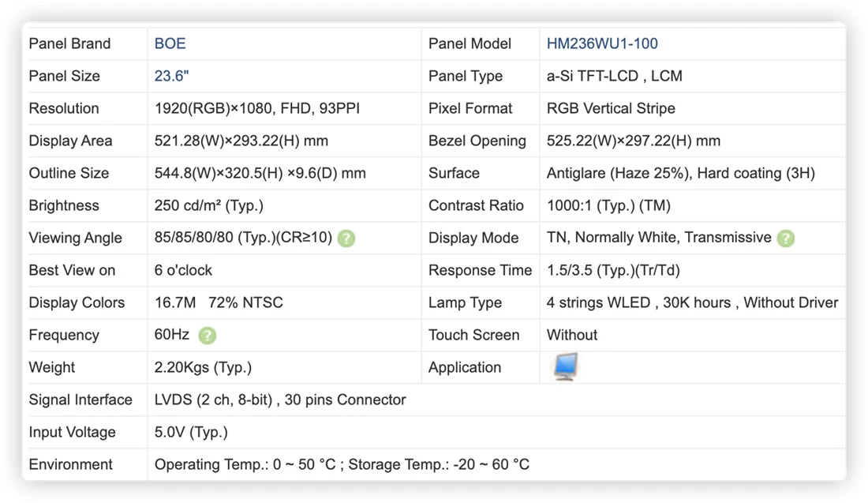
Task: Select the weight value 2.20Kgs (Typ.)
Action: [x=203, y=367]
